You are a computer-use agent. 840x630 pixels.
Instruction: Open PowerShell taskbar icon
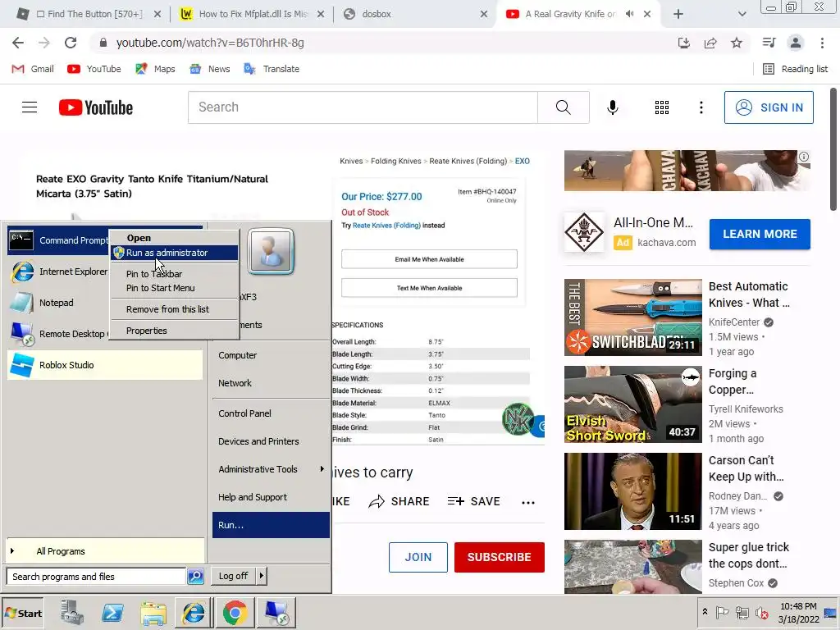(x=112, y=612)
